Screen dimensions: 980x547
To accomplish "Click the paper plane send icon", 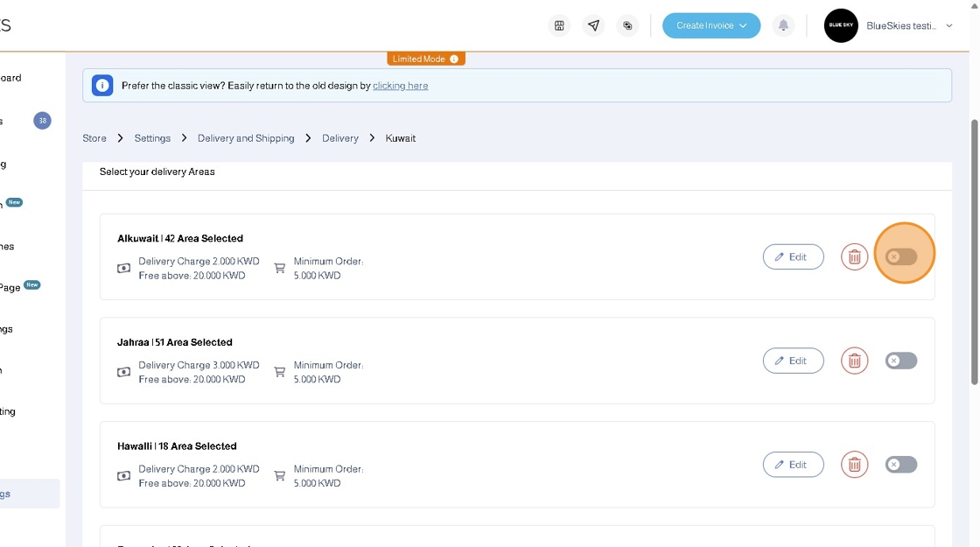I will (x=593, y=25).
